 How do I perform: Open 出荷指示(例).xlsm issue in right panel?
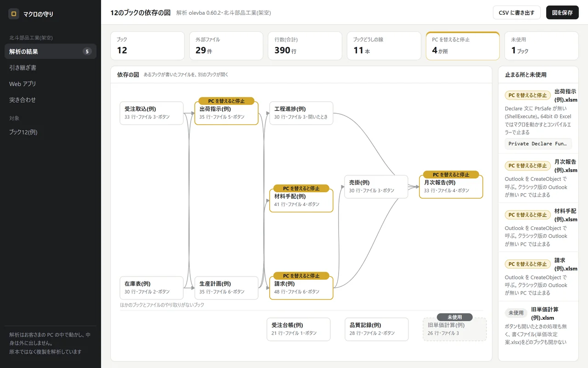pyautogui.click(x=538, y=119)
